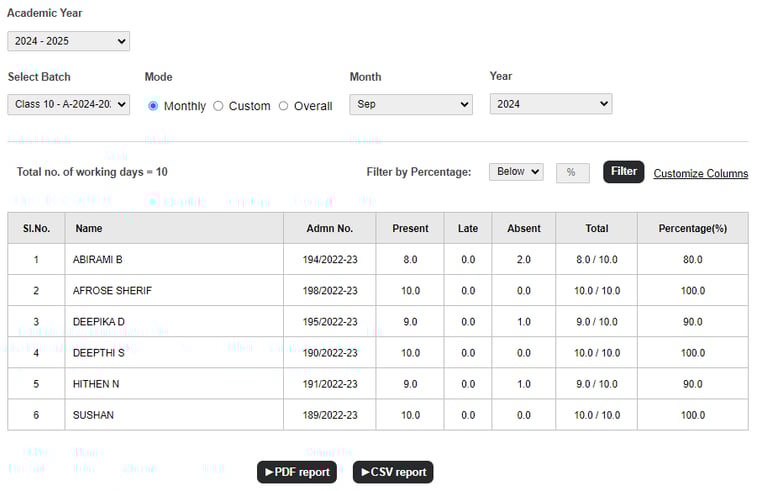
Task: Open the Customize Columns link
Action: click(x=700, y=173)
